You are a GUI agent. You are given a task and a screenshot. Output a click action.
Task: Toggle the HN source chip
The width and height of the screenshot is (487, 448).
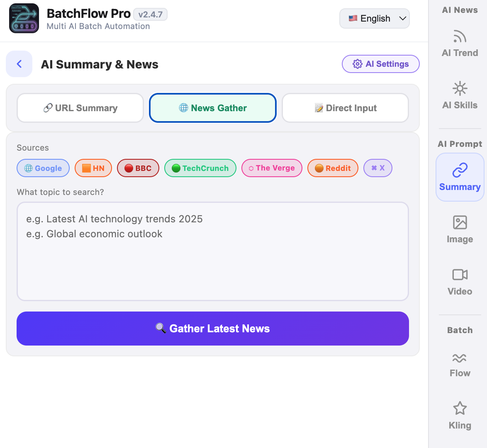pyautogui.click(x=93, y=168)
